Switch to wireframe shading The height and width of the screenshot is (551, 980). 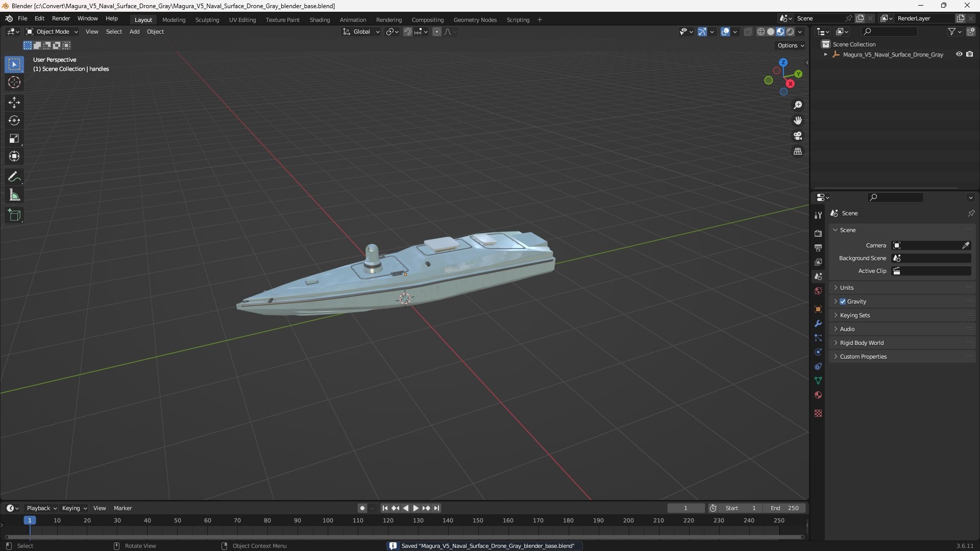[x=761, y=32]
